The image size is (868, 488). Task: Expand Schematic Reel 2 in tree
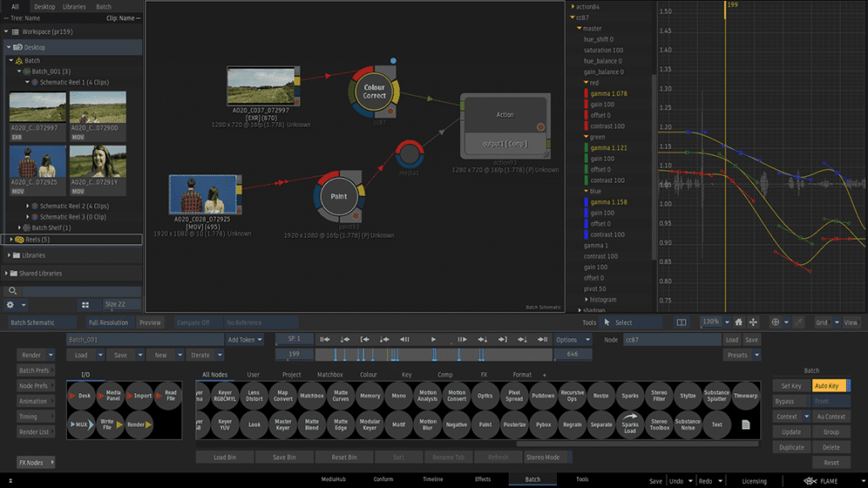pyautogui.click(x=28, y=206)
